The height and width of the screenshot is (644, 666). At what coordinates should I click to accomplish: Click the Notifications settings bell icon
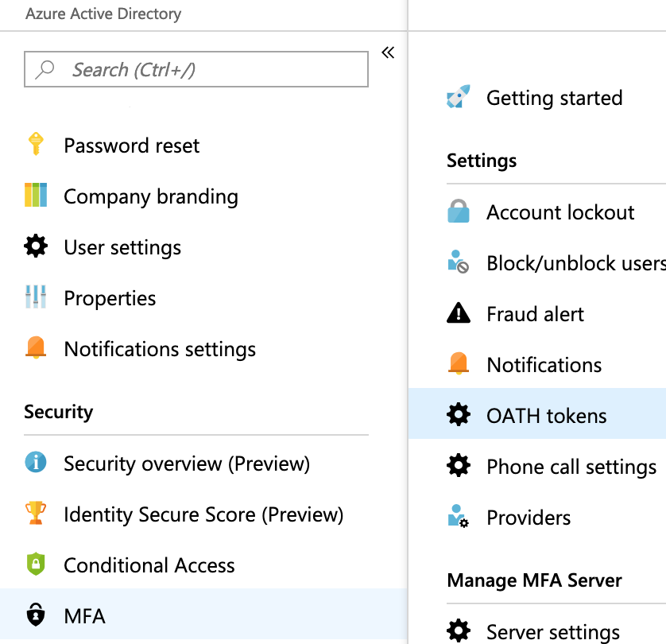click(36, 347)
